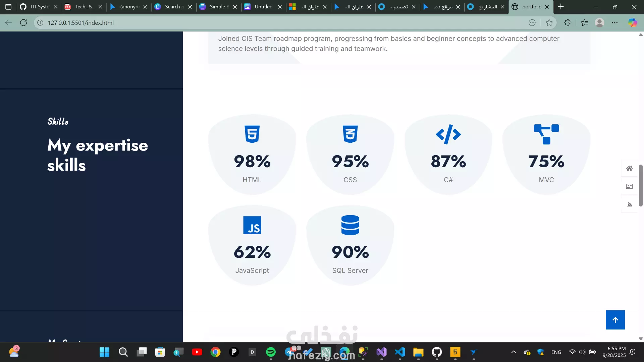Click the MVC diagram icon

coord(546,134)
